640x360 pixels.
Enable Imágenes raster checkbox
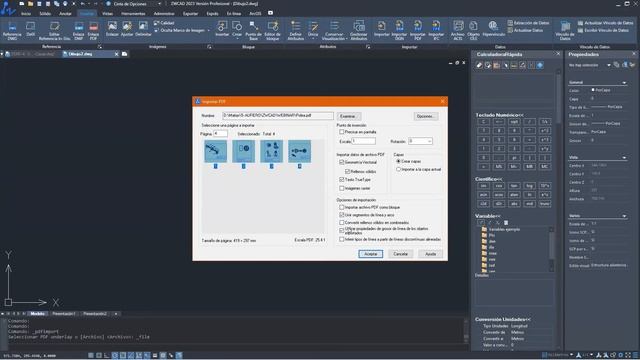(342, 189)
